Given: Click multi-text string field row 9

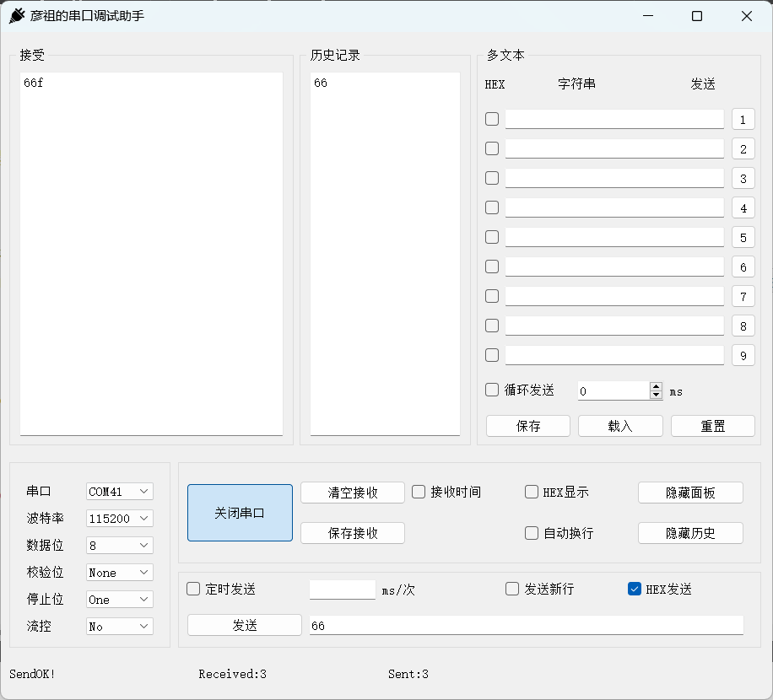Looking at the screenshot, I should coord(614,356).
